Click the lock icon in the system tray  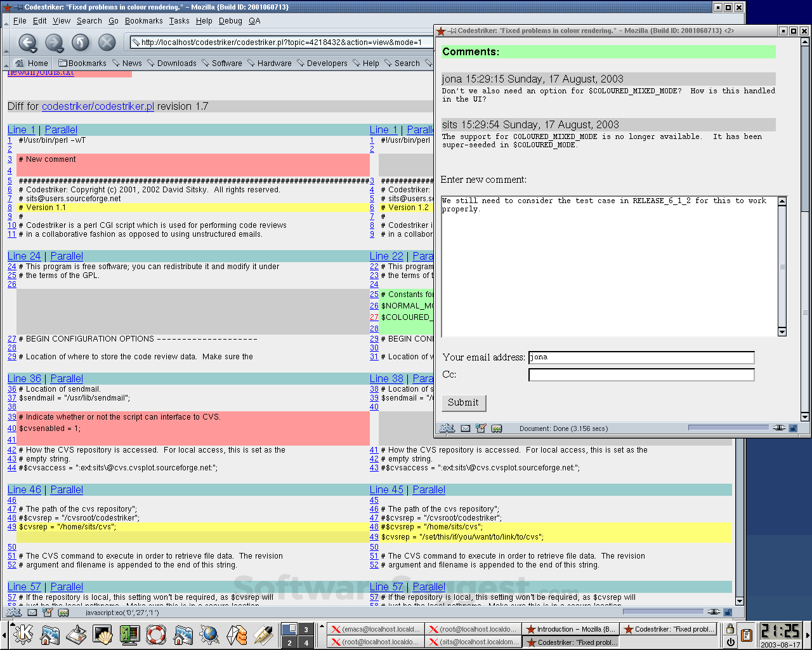730,628
